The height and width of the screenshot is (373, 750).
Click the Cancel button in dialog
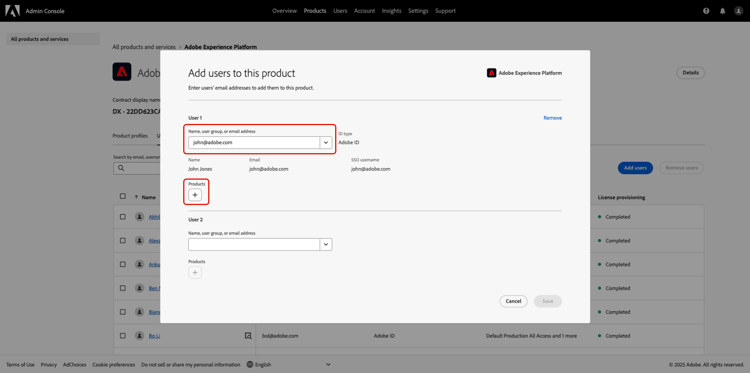513,301
